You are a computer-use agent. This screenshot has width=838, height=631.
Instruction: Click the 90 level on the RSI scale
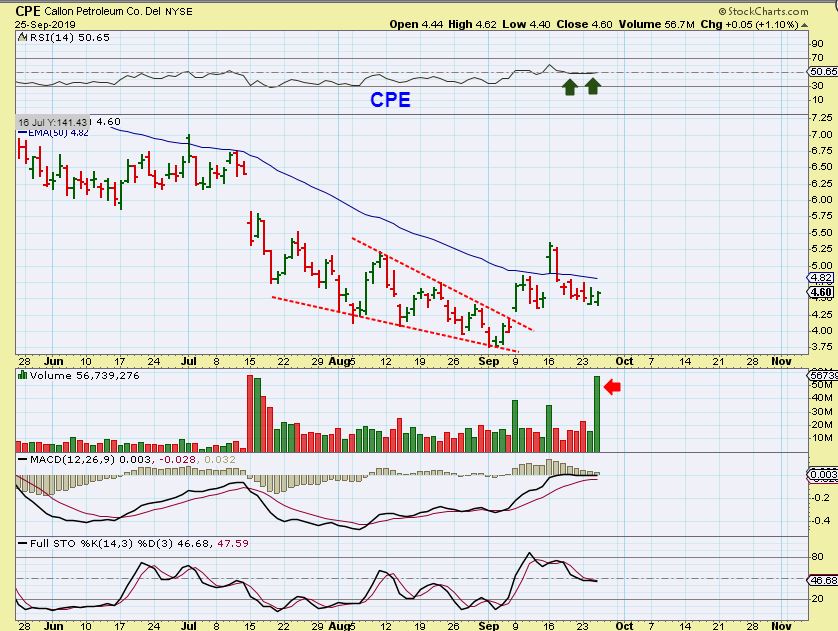(817, 44)
